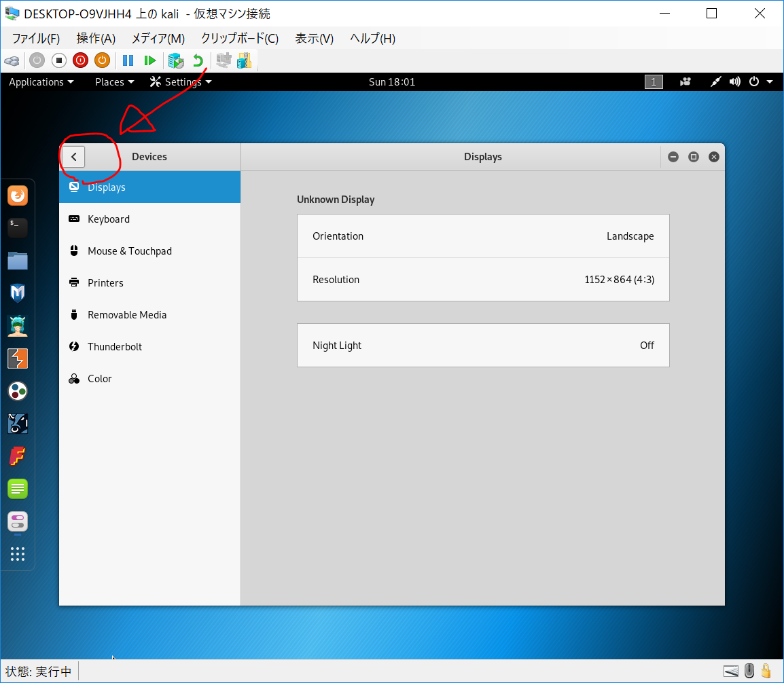Open the system power menu arrow
Image resolution: width=784 pixels, height=683 pixels.
tap(769, 82)
